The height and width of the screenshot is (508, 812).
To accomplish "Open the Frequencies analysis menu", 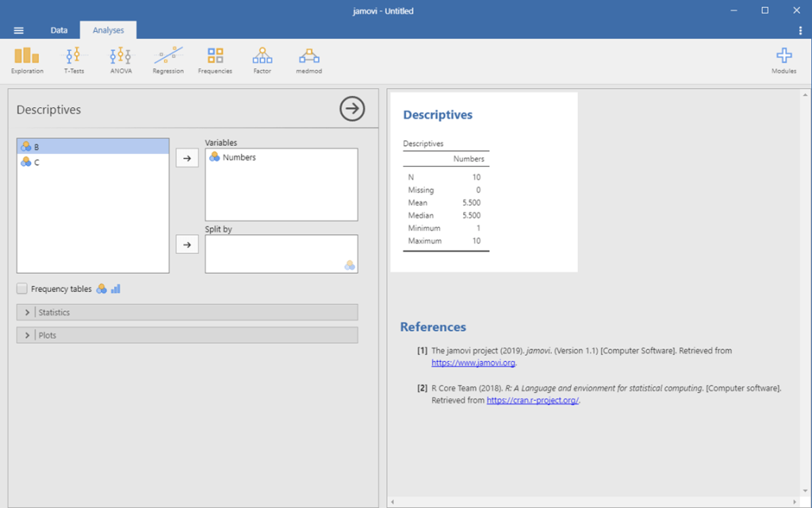I will (214, 60).
